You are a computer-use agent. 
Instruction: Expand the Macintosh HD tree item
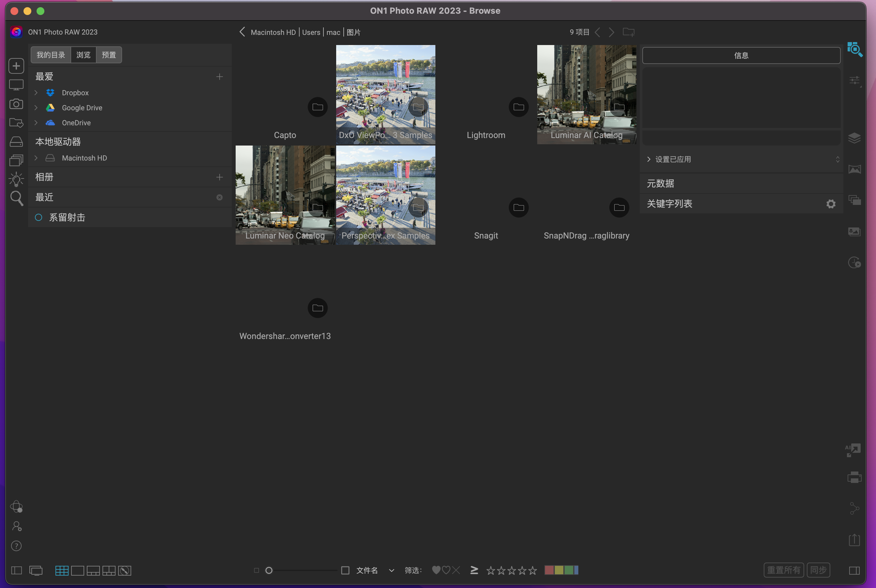tap(36, 158)
